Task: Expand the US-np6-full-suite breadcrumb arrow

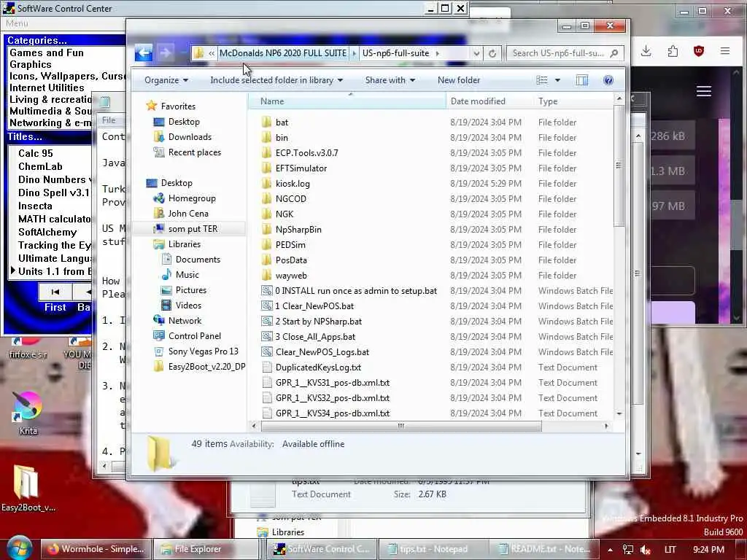Action: pyautogui.click(x=438, y=52)
